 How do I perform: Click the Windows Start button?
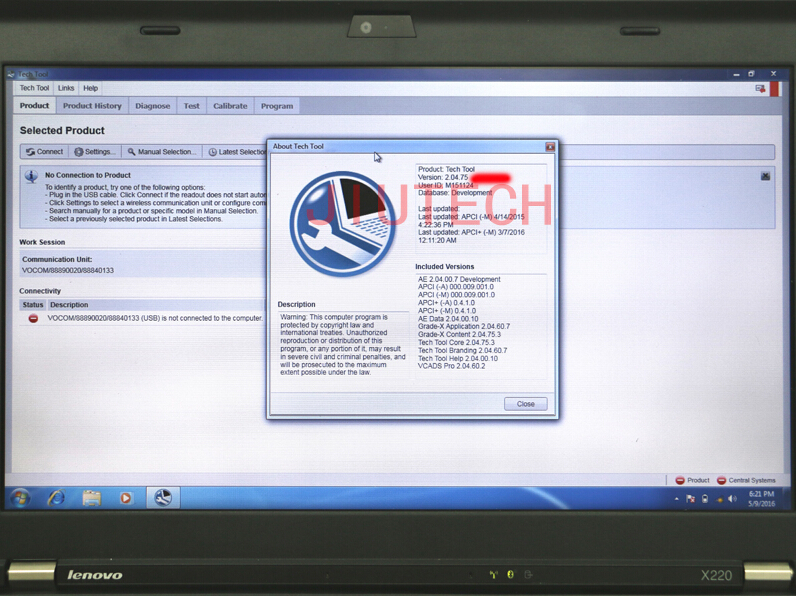[x=19, y=497]
